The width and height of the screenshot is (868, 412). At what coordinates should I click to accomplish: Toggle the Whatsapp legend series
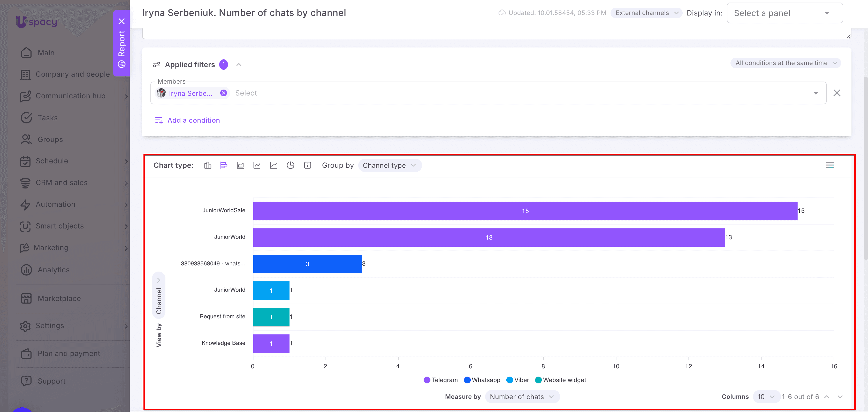(x=482, y=380)
